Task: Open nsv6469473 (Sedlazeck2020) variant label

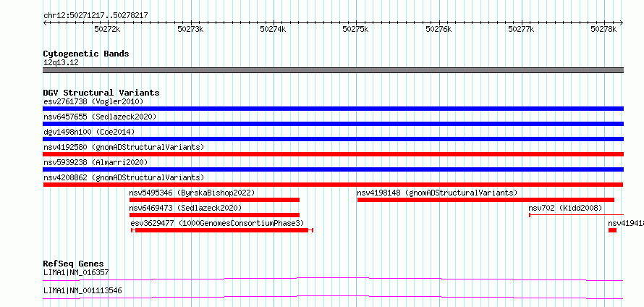Action: (185, 208)
